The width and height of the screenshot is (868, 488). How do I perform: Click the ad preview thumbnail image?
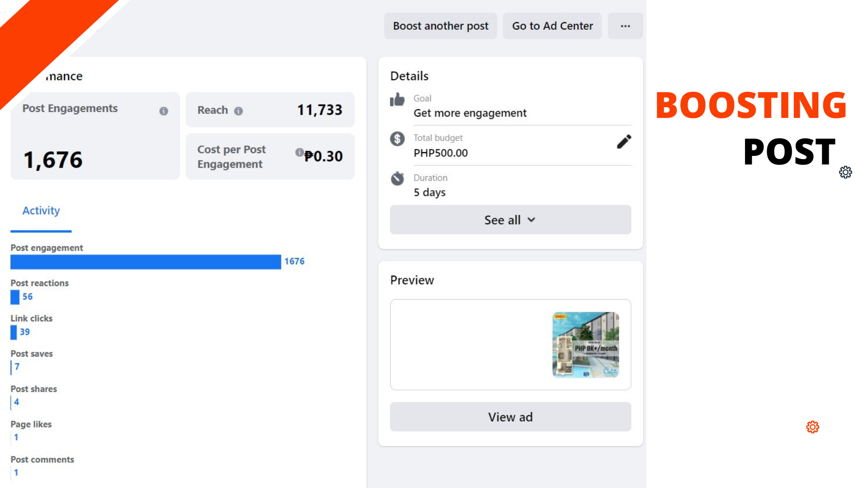click(585, 344)
